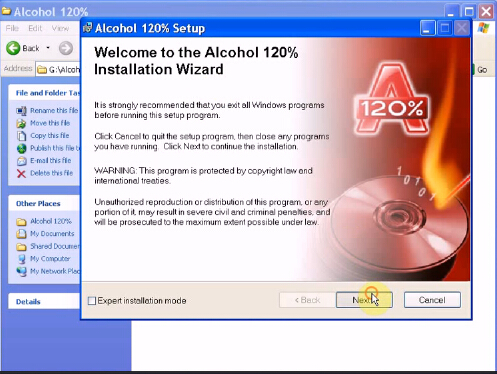Click the Rename this file icon

click(x=21, y=111)
